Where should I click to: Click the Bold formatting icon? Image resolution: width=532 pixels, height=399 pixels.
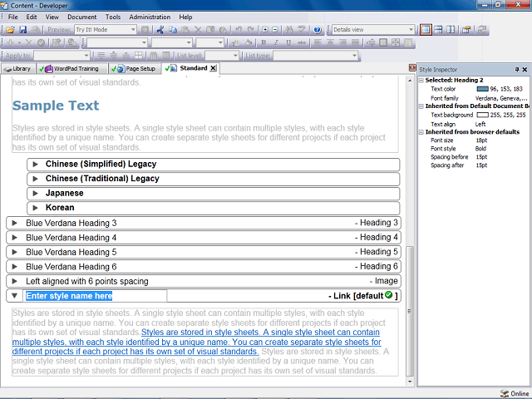pyautogui.click(x=264, y=42)
